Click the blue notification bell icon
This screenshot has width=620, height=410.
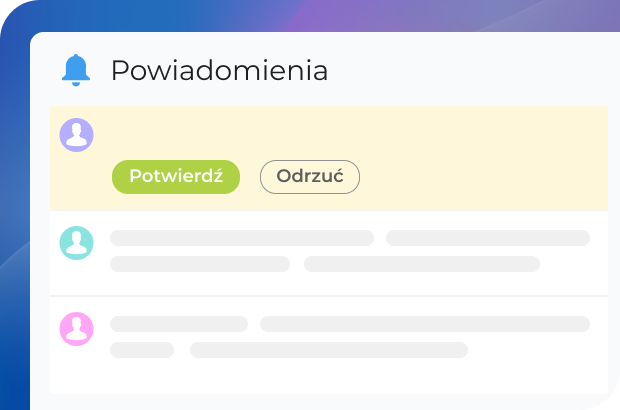76,71
